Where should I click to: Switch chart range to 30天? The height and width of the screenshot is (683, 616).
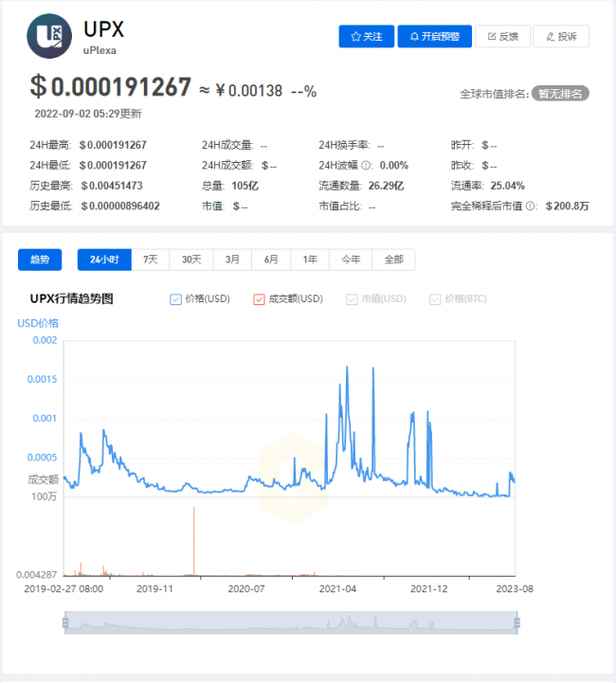coord(191,260)
